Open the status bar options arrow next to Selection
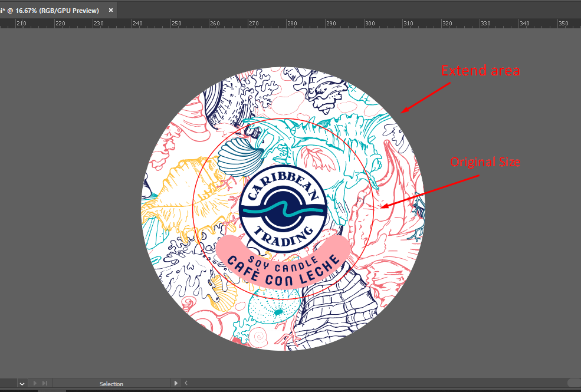581x392 pixels. point(176,384)
